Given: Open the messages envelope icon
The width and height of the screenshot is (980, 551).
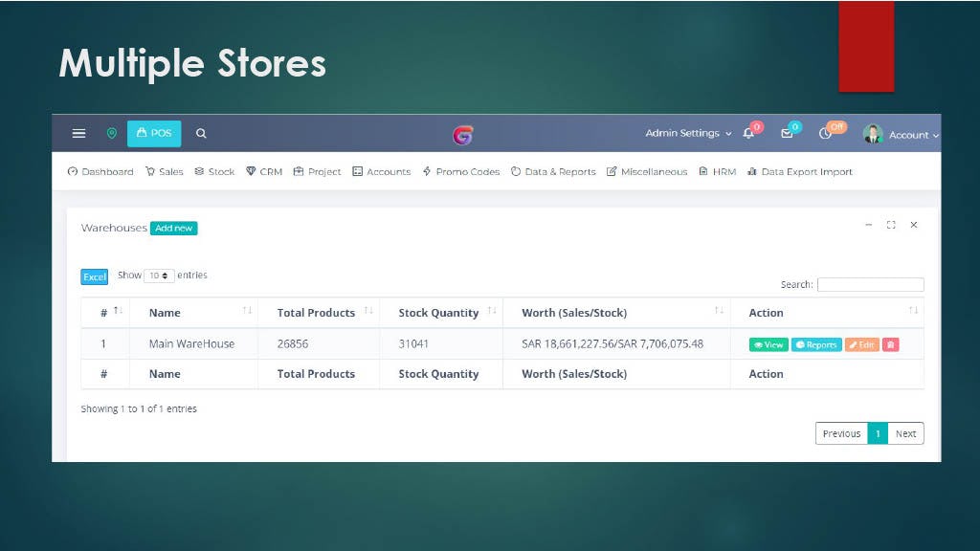Looking at the screenshot, I should point(788,135).
